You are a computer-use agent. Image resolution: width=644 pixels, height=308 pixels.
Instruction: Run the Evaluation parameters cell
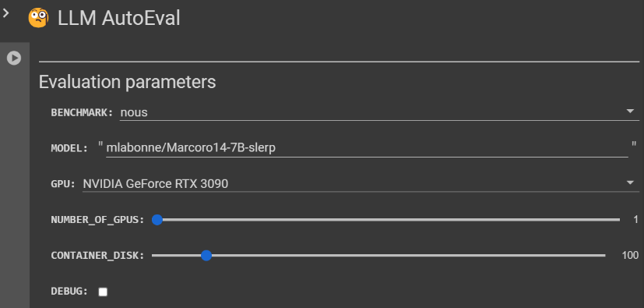click(14, 58)
